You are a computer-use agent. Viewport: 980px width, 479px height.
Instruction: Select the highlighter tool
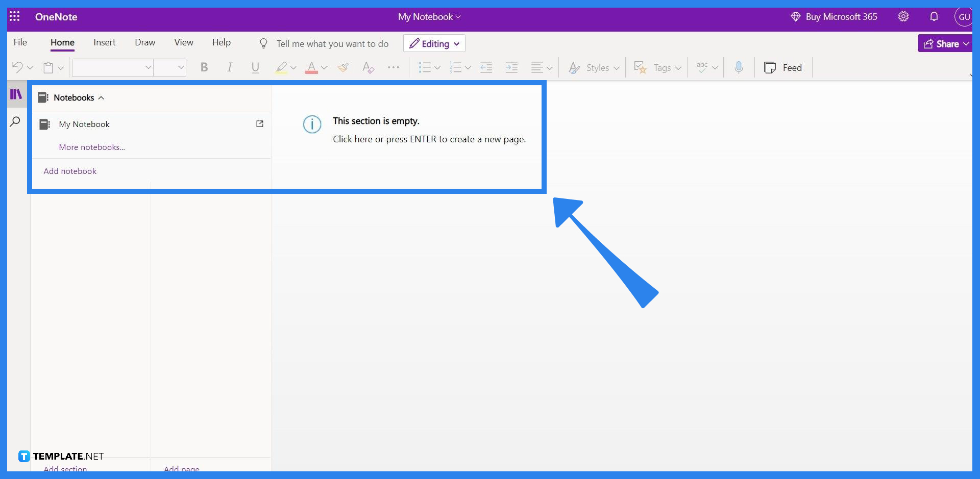point(281,67)
